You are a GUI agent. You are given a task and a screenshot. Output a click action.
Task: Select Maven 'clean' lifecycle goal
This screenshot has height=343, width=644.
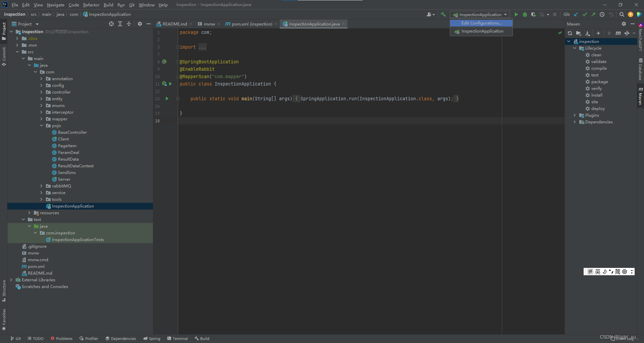pyautogui.click(x=596, y=55)
